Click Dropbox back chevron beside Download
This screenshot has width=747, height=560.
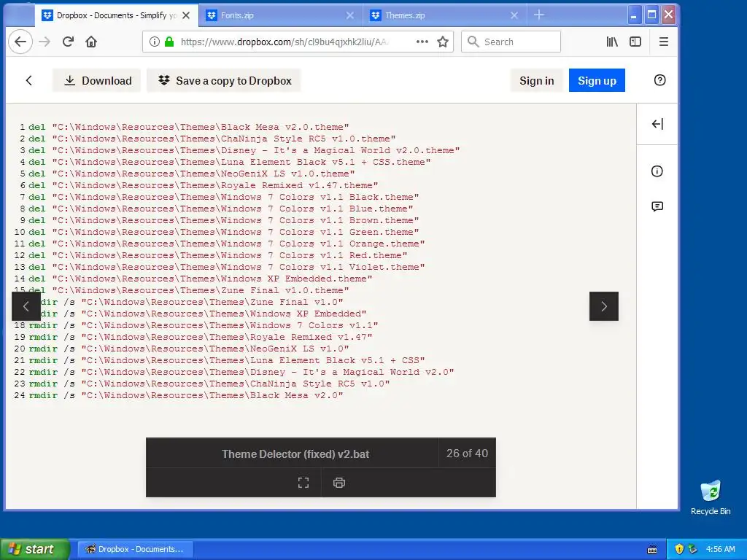click(x=29, y=80)
